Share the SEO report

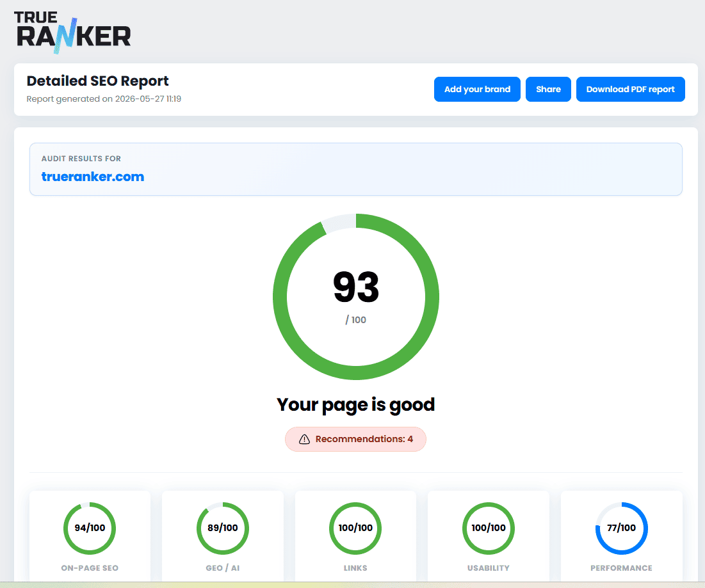[548, 90]
